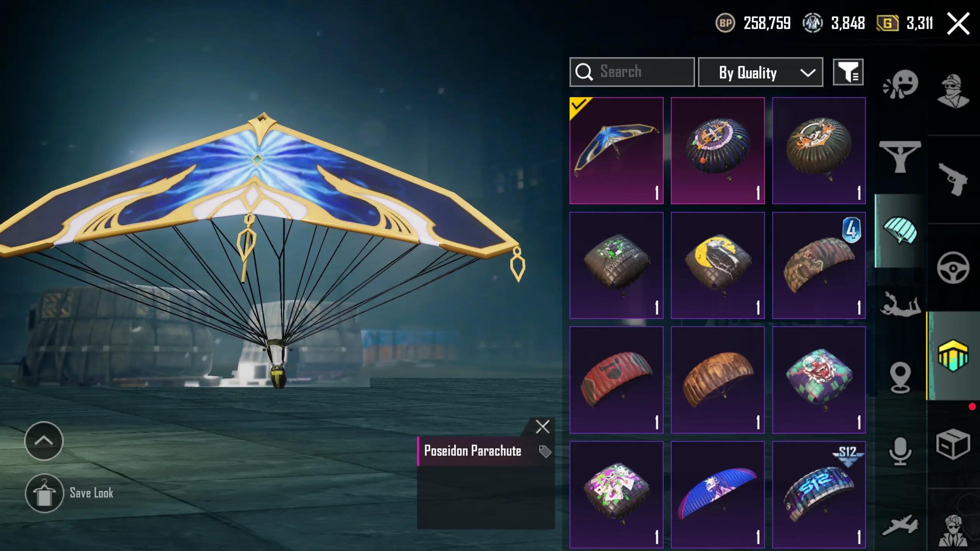Expand the up-chevron panel button
This screenshot has width=980, height=551.
44,441
